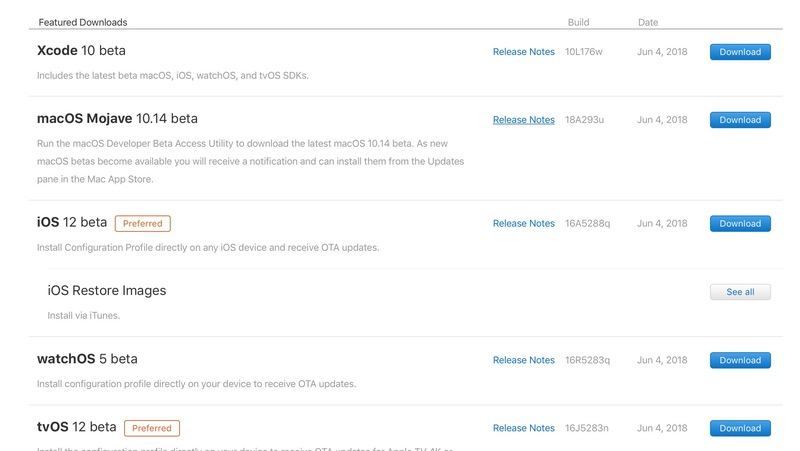
Task: Select the iOS Restore Images heading
Action: point(107,290)
